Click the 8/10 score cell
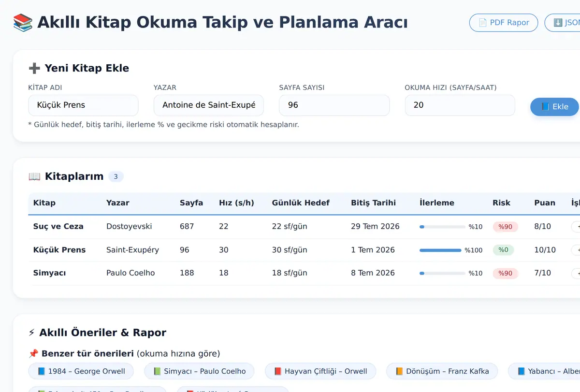Screen dimensions: 580x392 (x=542, y=226)
